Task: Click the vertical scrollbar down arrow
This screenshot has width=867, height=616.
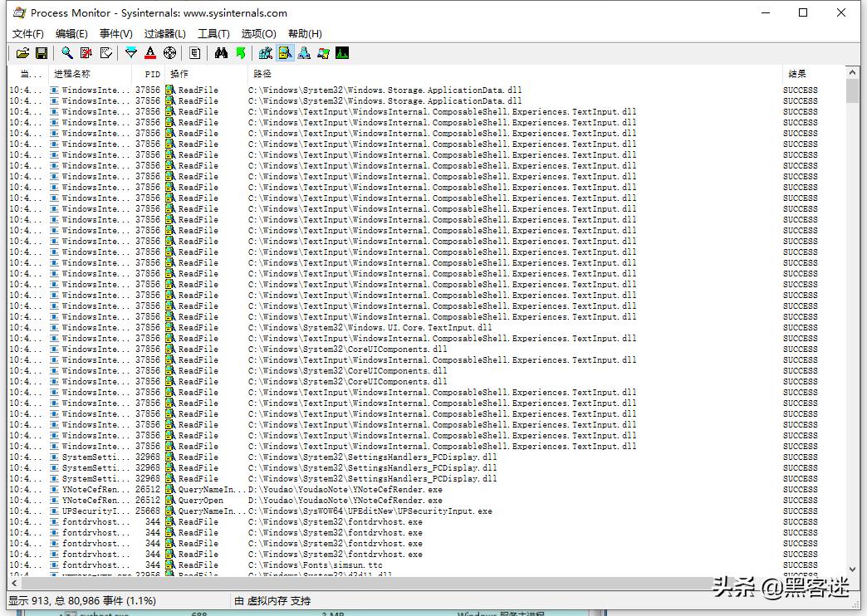Action: [851, 570]
